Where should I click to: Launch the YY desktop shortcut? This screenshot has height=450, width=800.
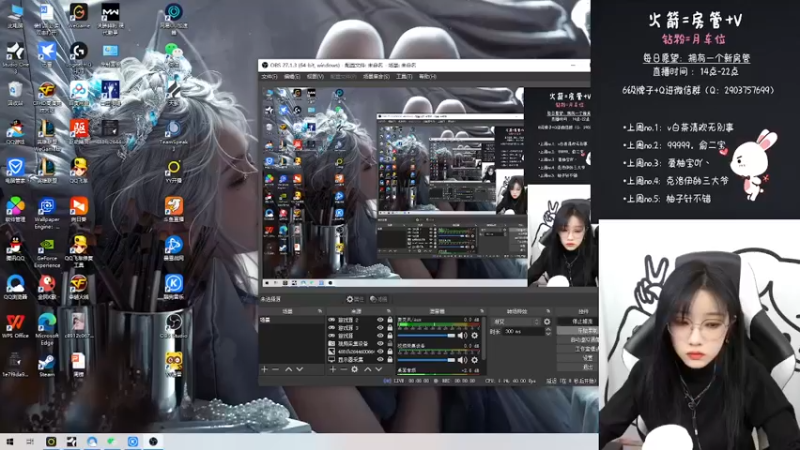coord(173,171)
